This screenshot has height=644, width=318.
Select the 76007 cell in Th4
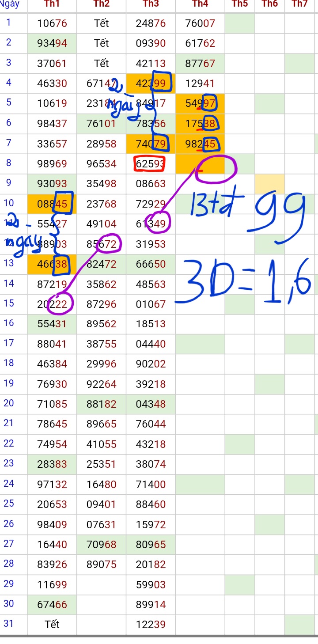pos(200,23)
